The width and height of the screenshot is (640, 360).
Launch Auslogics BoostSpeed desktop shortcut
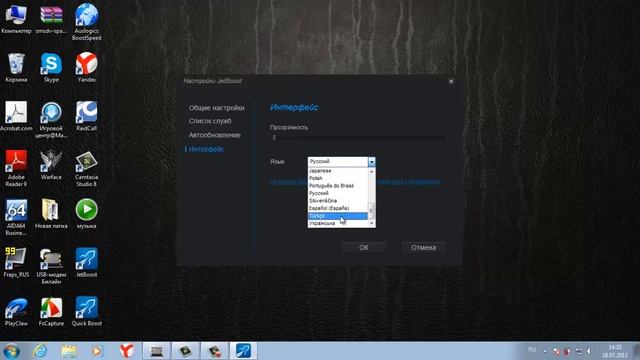[87, 21]
